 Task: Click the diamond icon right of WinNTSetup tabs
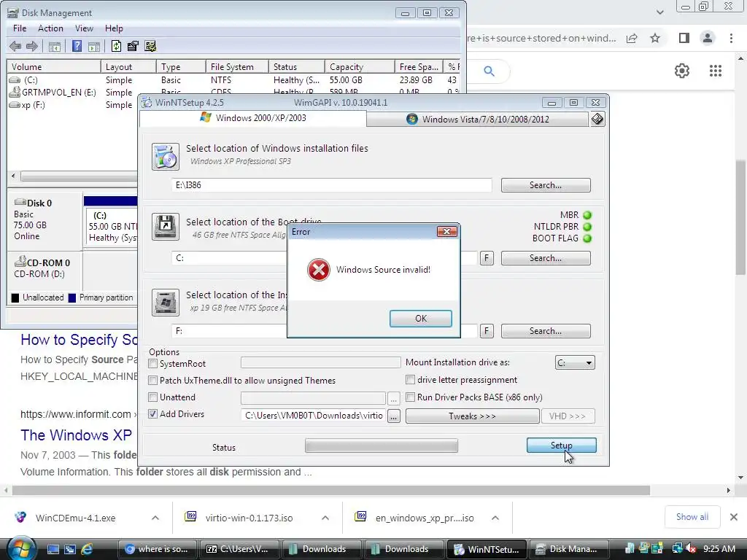597,119
